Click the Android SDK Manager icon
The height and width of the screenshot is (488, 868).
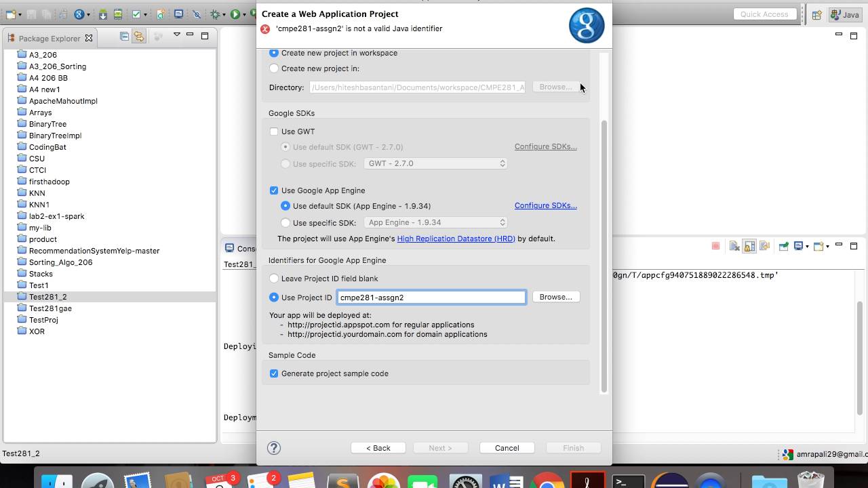(x=103, y=14)
